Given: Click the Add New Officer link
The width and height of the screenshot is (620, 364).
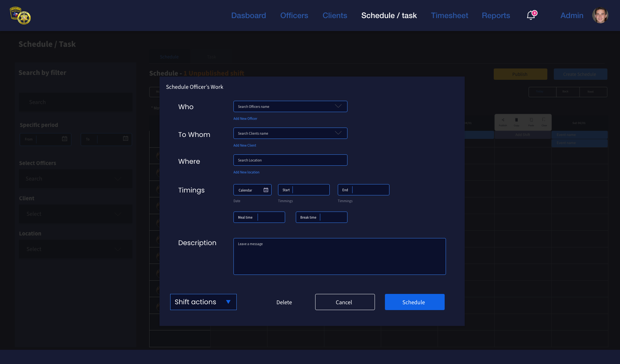Looking at the screenshot, I should tap(245, 119).
